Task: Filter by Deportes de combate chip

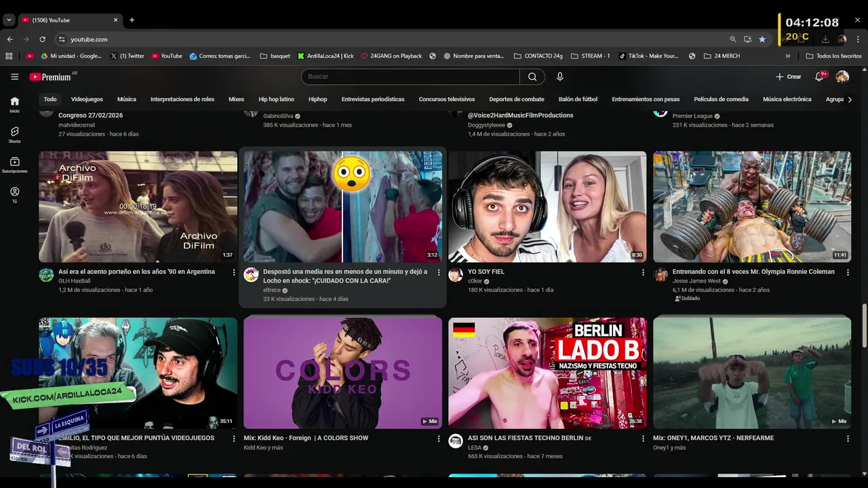Action: coord(517,99)
